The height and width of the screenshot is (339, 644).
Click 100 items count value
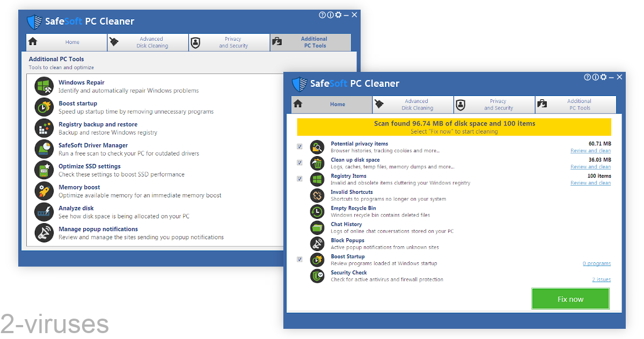point(599,176)
